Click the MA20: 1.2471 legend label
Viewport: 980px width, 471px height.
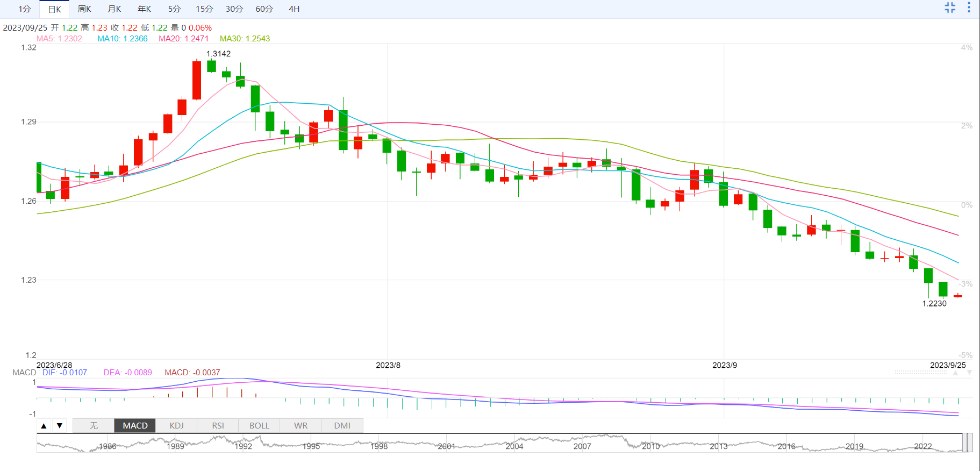click(x=183, y=39)
